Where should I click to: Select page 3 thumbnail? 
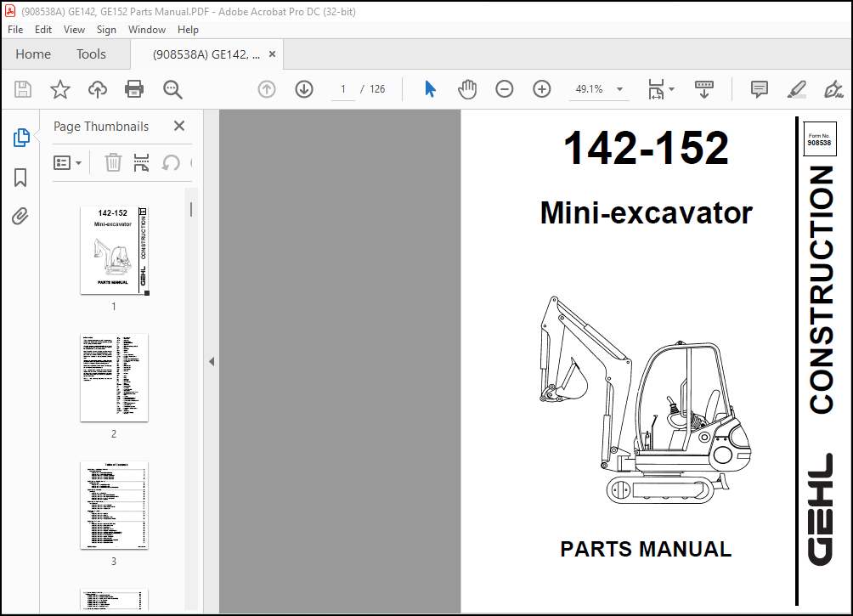tap(114, 505)
